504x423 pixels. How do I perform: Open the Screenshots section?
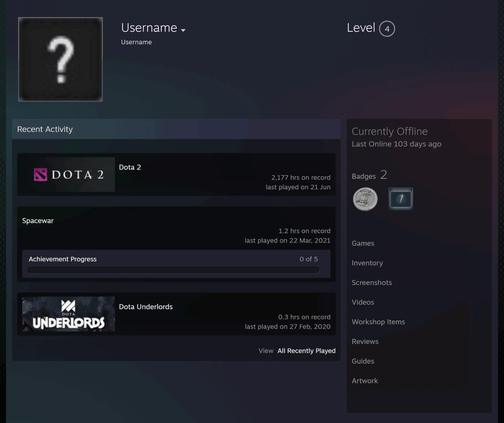tap(372, 283)
